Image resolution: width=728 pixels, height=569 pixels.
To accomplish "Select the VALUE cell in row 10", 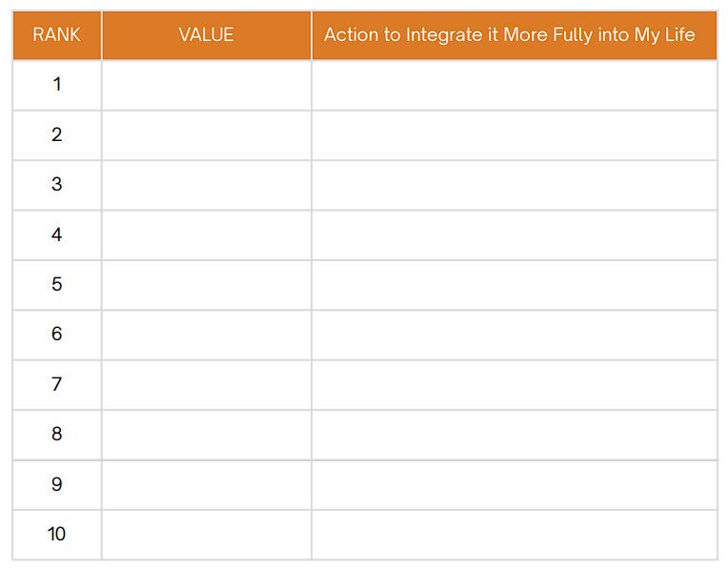I will coord(206,535).
